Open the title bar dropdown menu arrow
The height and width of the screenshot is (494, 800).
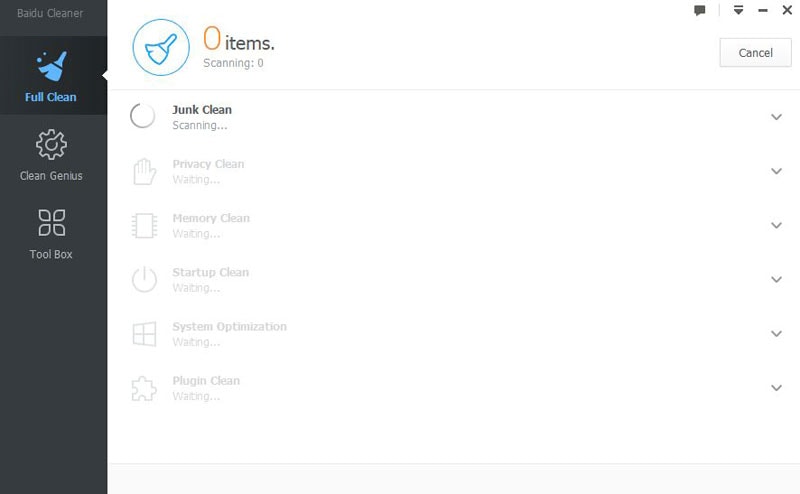(739, 10)
